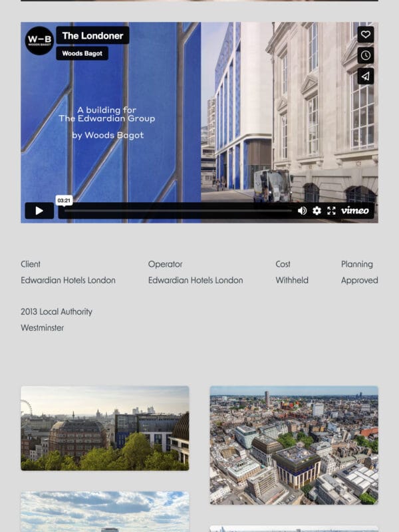Click the video progress bar
The image size is (399, 532).
pyautogui.click(x=178, y=211)
